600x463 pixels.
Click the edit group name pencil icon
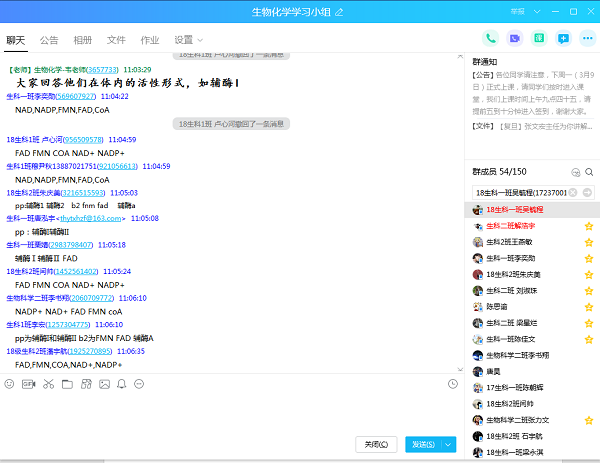point(339,12)
